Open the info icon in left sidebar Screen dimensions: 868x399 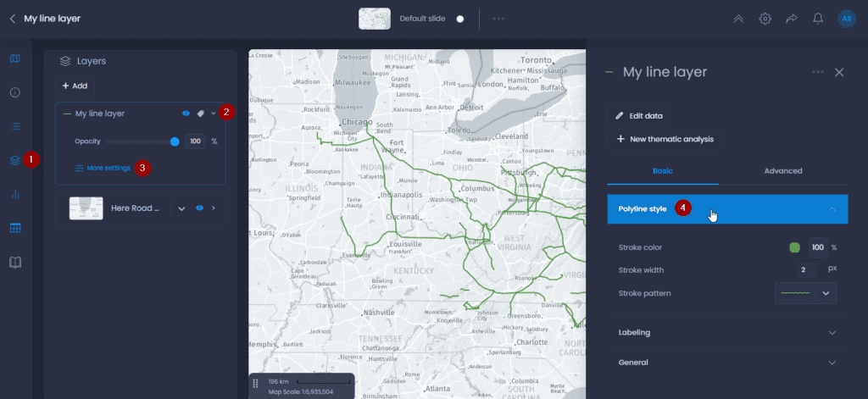point(15,92)
